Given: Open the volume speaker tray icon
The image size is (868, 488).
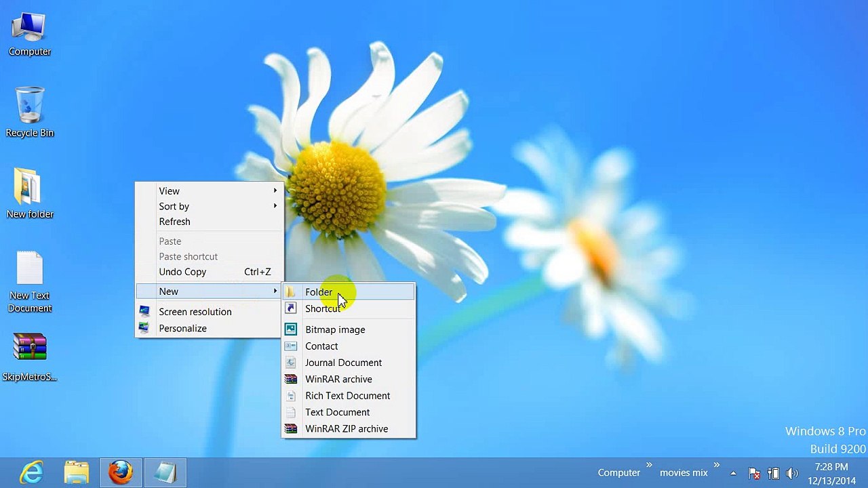Looking at the screenshot, I should pyautogui.click(x=792, y=473).
